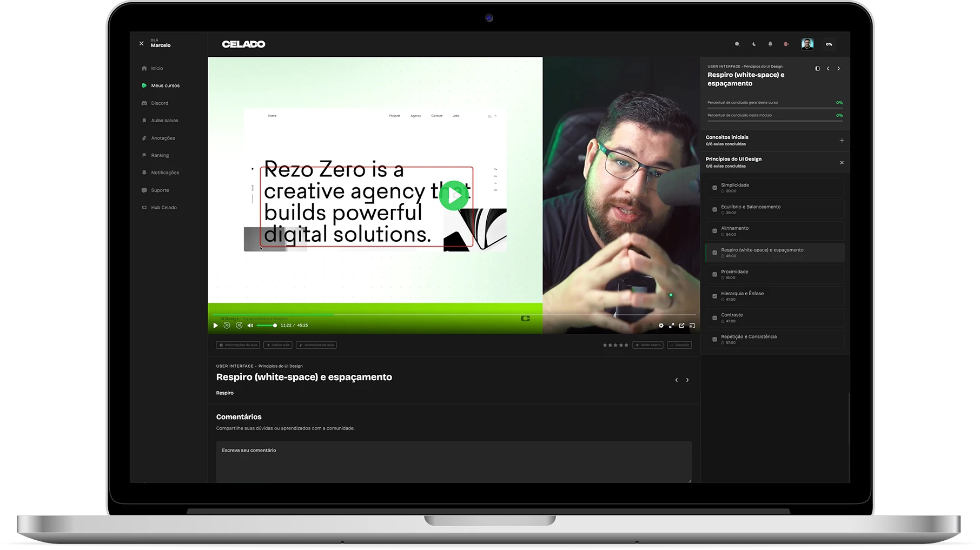Collapse the Princípios do UI Design module
980x550 pixels.
click(842, 163)
